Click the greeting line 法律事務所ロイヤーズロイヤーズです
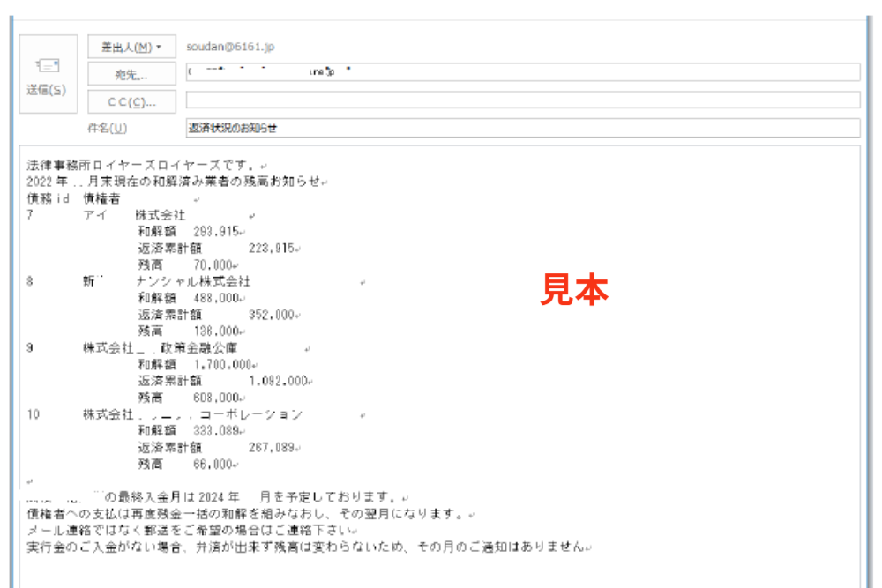The image size is (882, 588). (x=144, y=165)
